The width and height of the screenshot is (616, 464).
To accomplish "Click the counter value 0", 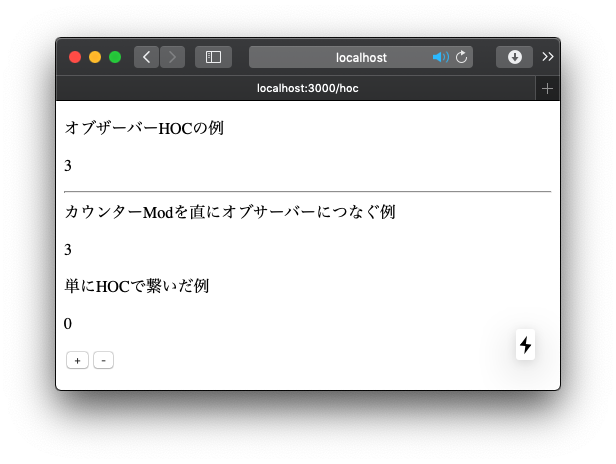I will point(68,324).
